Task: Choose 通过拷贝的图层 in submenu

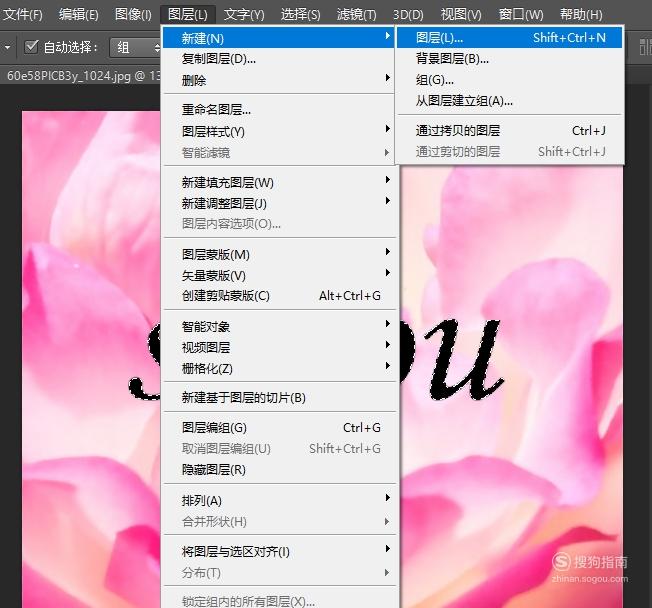Action: click(509, 131)
